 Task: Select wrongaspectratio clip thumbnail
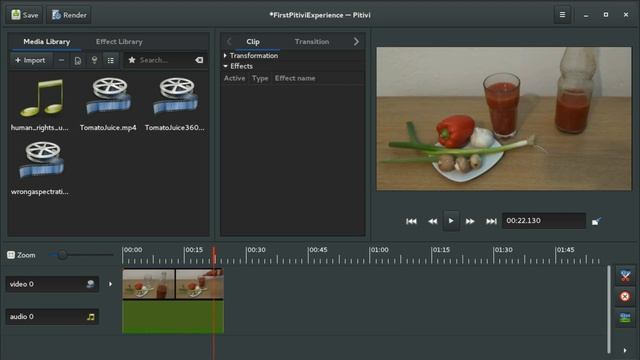(x=41, y=160)
